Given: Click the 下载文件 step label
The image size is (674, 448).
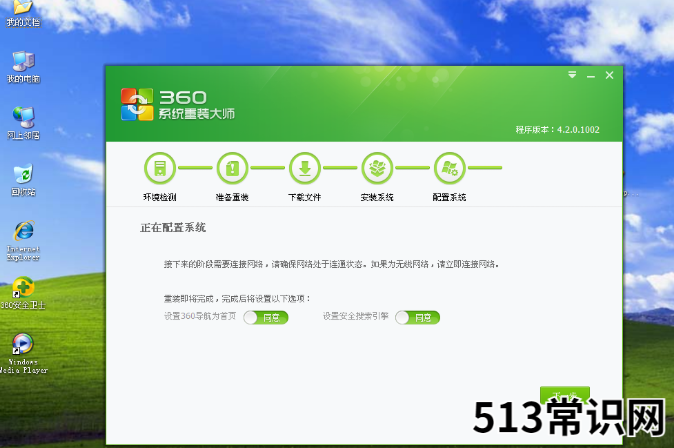Looking at the screenshot, I should tap(305, 197).
